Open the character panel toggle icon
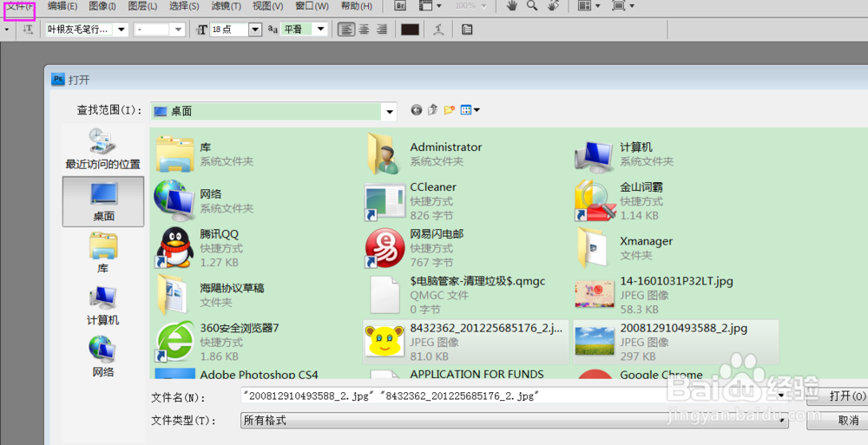 (x=467, y=29)
